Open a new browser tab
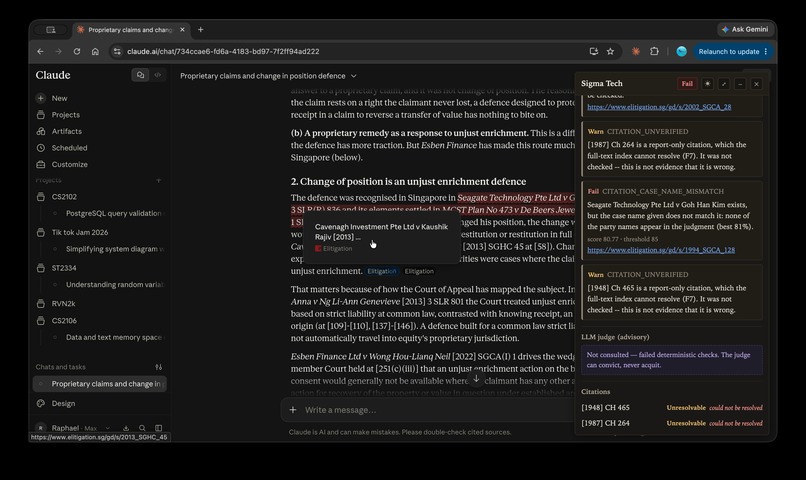This screenshot has width=806, height=480. [200, 30]
